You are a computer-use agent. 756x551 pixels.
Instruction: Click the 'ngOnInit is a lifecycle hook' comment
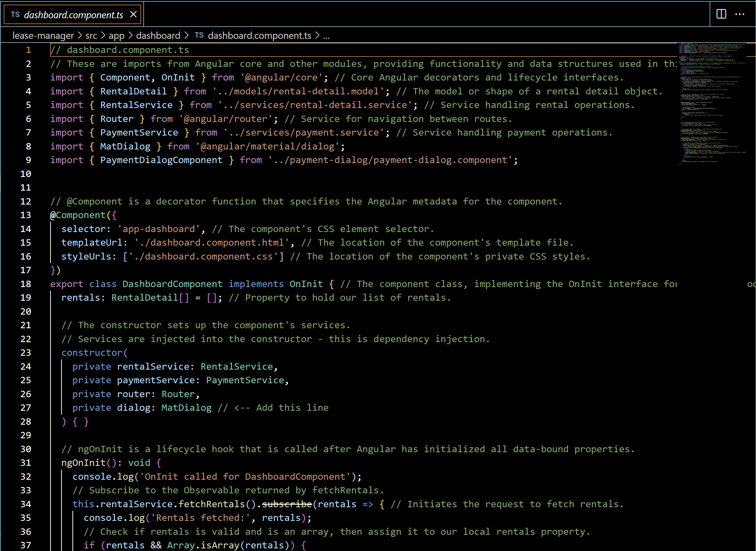(348, 449)
